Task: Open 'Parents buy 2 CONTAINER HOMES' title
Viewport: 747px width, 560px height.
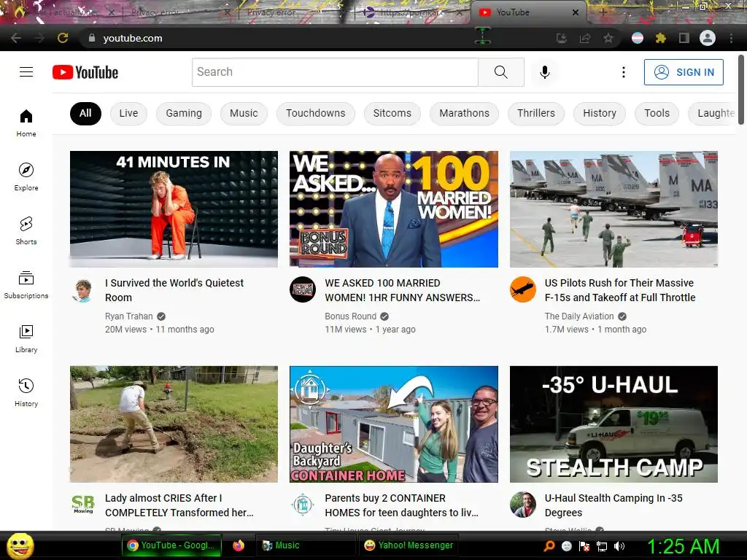Action: tap(401, 505)
